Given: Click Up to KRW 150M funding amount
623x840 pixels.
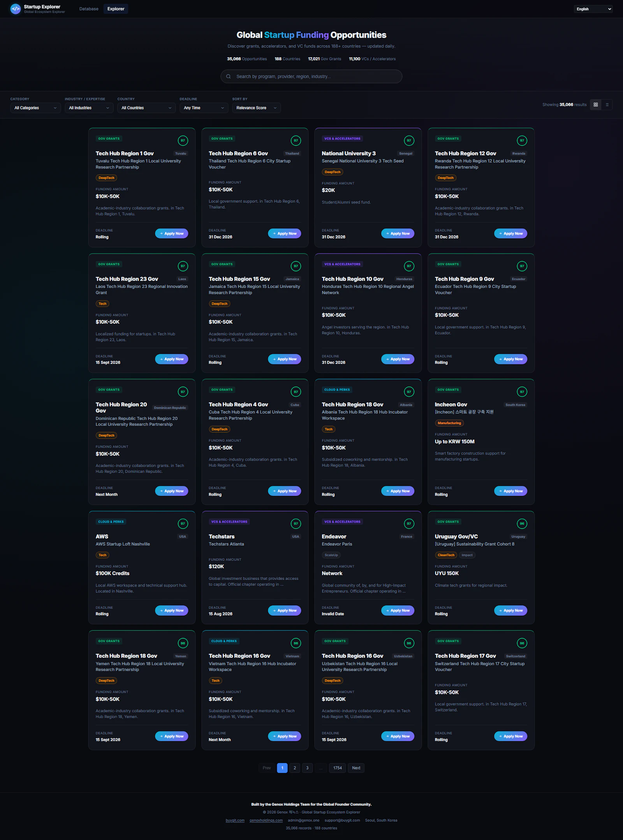Looking at the screenshot, I should coord(455,441).
